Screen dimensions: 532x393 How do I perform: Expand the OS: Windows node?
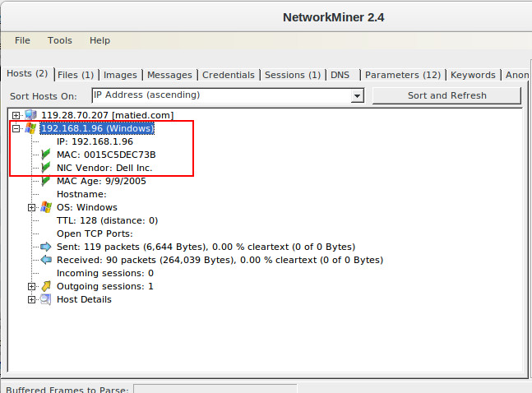[x=31, y=207]
